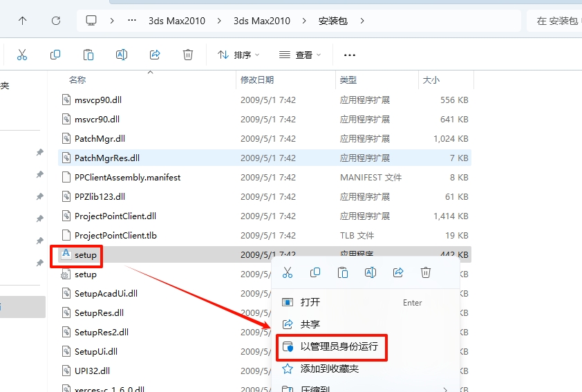Click the cut icon in the toolbar
This screenshot has height=392, width=582.
tap(21, 55)
